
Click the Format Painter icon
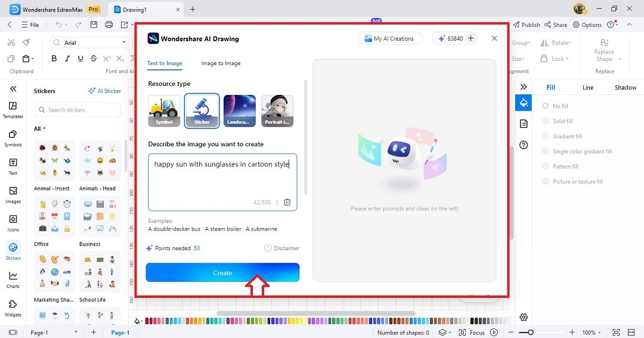[26, 42]
